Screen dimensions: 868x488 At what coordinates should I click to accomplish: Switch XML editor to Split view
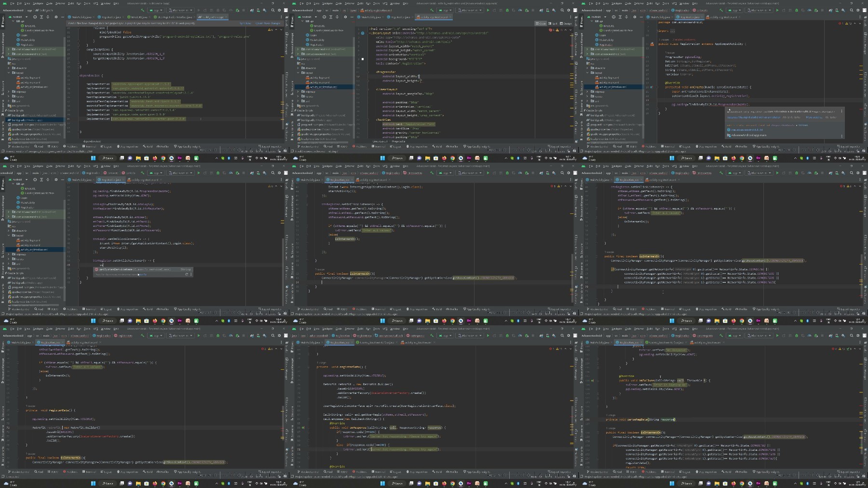point(553,23)
